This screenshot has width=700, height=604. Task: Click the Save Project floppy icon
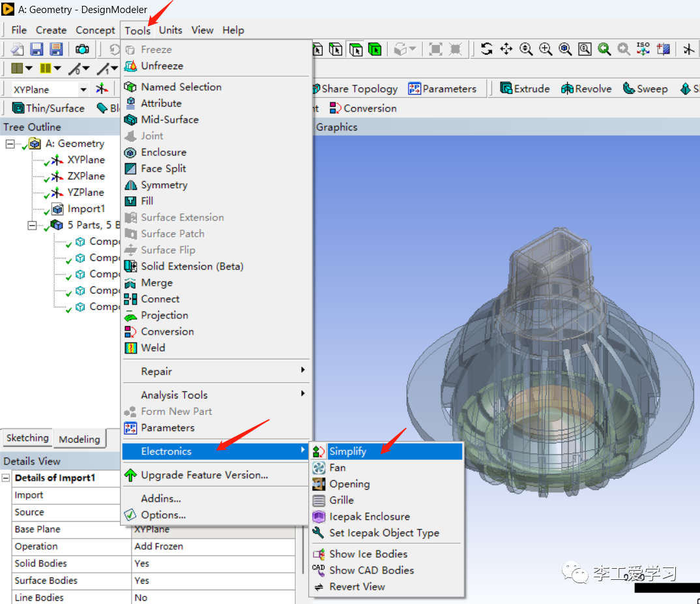[x=36, y=49]
